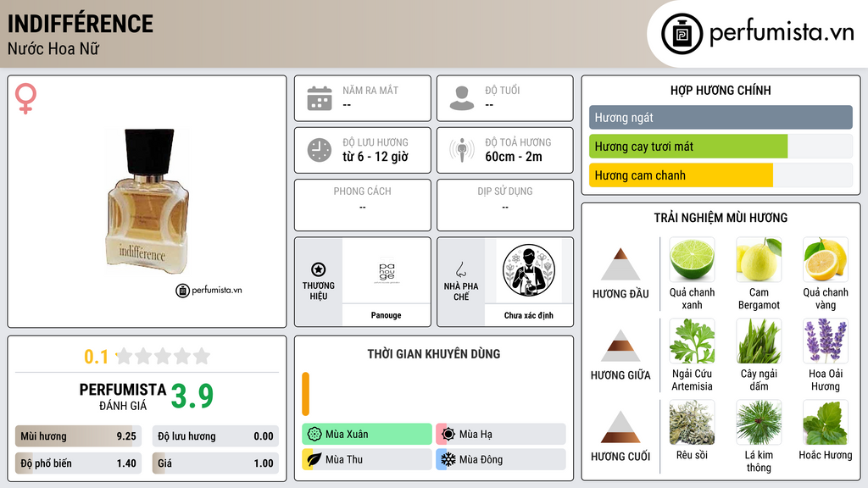Click the Giá 1.00 score bar
868x488 pixels.
(215, 463)
